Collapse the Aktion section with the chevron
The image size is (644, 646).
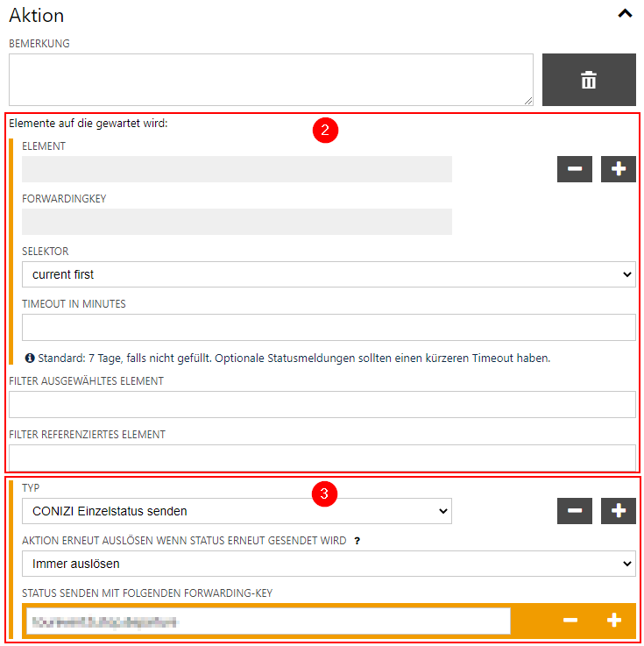coord(624,14)
